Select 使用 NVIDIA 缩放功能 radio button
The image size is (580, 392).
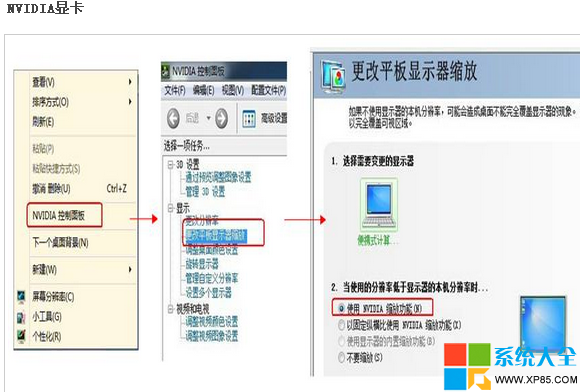pos(341,308)
